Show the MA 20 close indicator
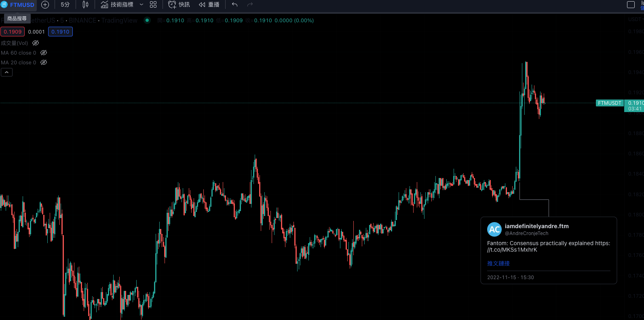This screenshot has height=320, width=644. (x=44, y=62)
